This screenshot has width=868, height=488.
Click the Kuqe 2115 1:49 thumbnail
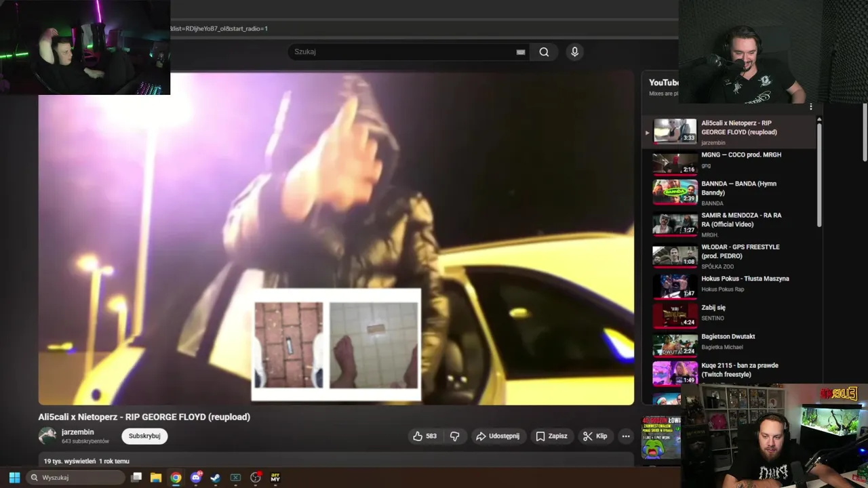point(675,373)
